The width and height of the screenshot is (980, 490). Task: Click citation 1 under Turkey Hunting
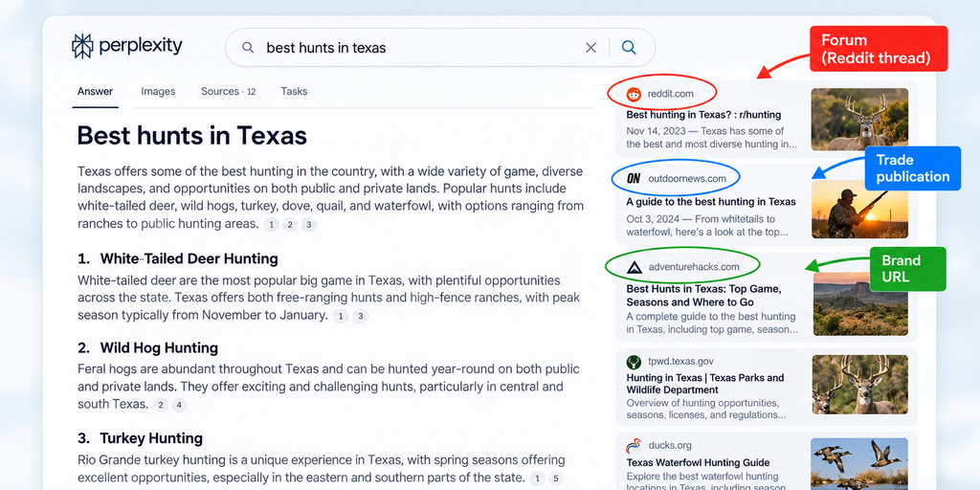pos(537,479)
